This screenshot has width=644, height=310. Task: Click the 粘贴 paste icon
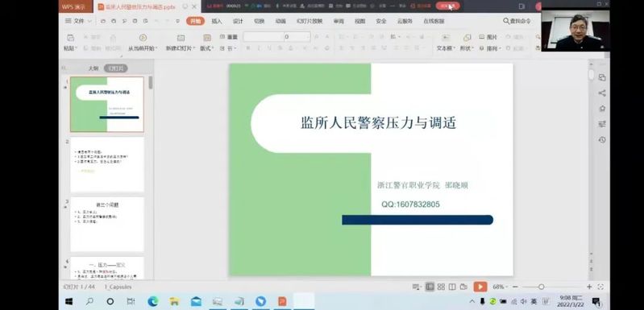click(x=70, y=38)
